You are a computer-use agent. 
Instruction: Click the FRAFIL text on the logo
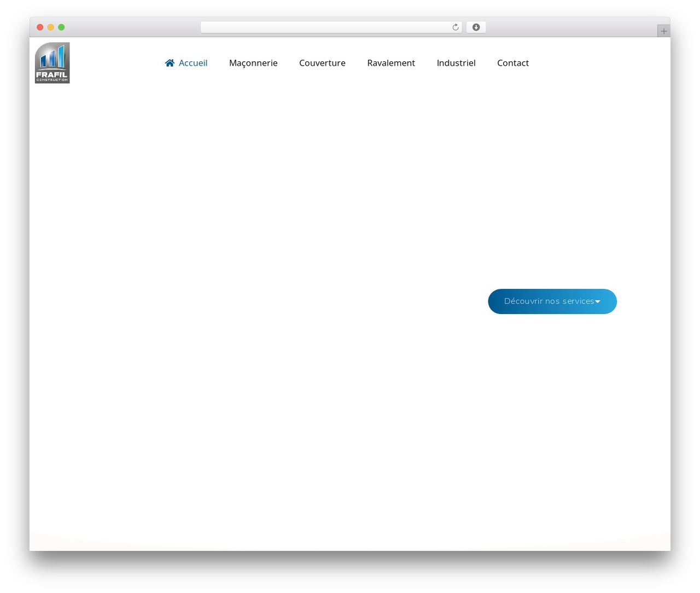tap(52, 74)
